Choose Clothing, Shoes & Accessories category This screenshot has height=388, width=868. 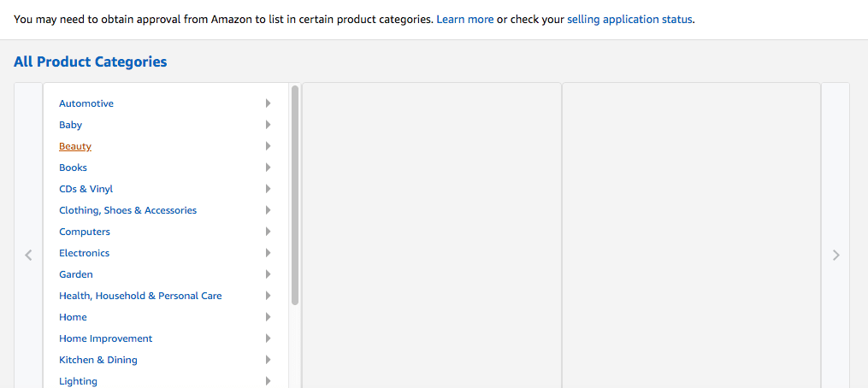[127, 210]
